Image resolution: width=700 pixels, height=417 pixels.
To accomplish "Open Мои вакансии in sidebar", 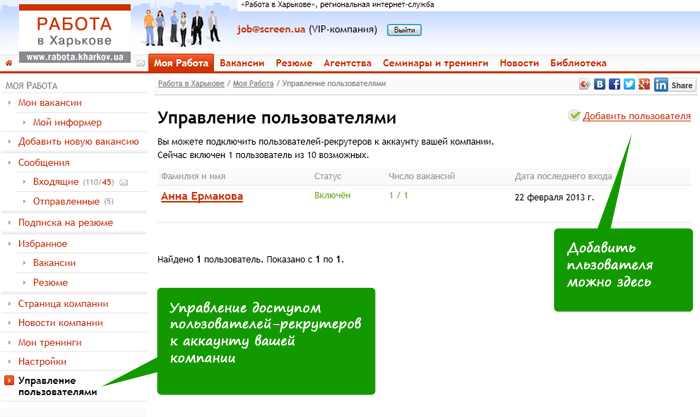I will 50,103.
